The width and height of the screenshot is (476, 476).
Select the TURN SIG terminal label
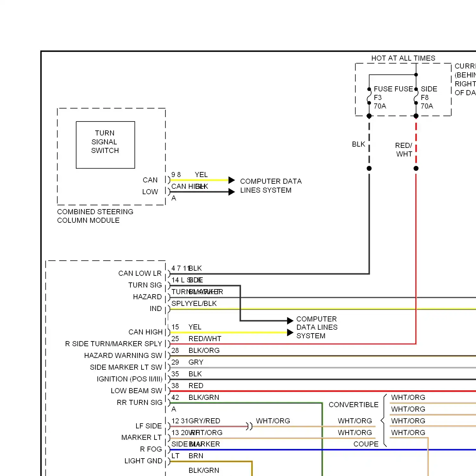click(x=145, y=285)
